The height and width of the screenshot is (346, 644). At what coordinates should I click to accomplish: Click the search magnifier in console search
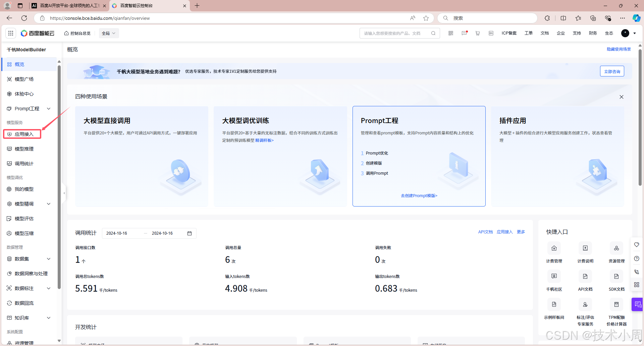click(x=433, y=33)
